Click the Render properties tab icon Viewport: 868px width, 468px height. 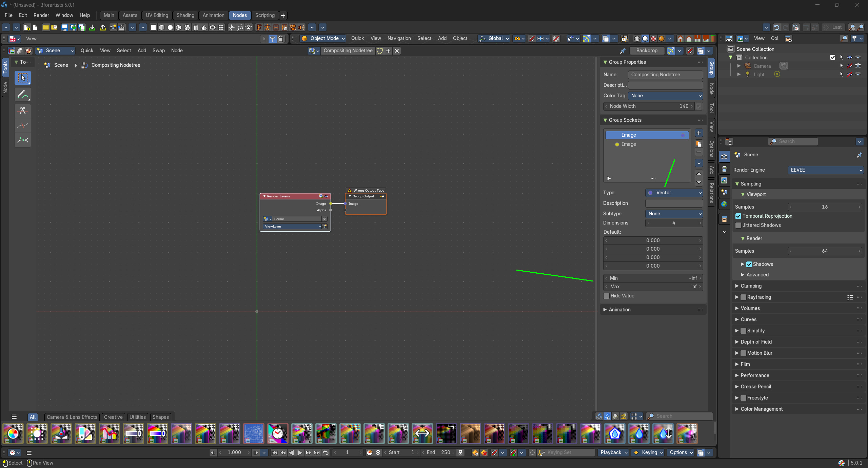[724, 156]
